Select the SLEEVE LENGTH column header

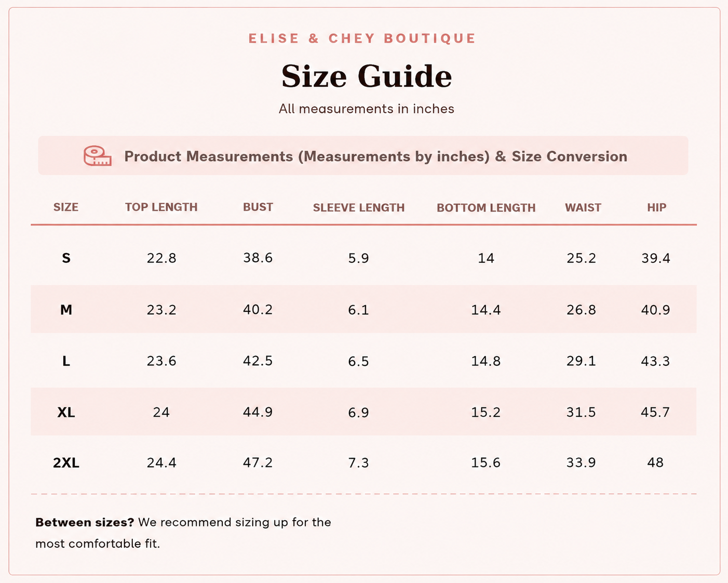[359, 207]
